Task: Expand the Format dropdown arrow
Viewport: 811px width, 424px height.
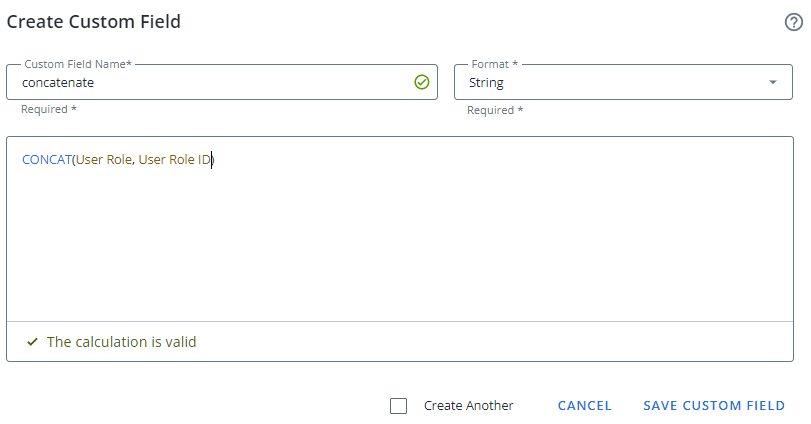Action: point(773,82)
